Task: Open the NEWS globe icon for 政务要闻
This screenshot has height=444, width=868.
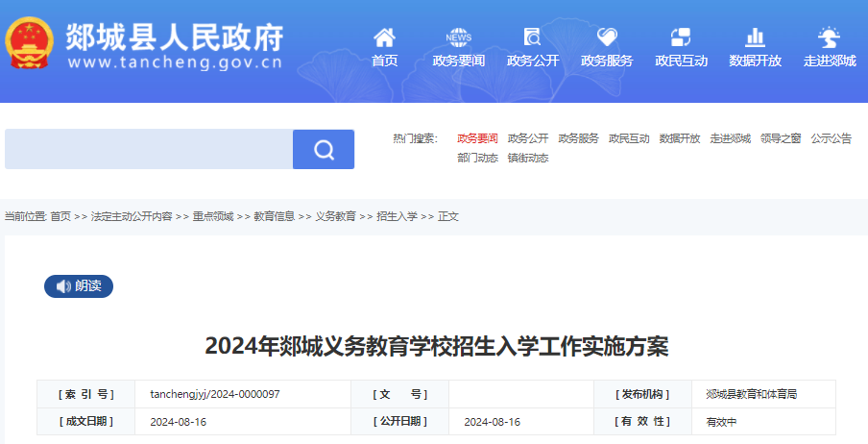Action: click(459, 37)
